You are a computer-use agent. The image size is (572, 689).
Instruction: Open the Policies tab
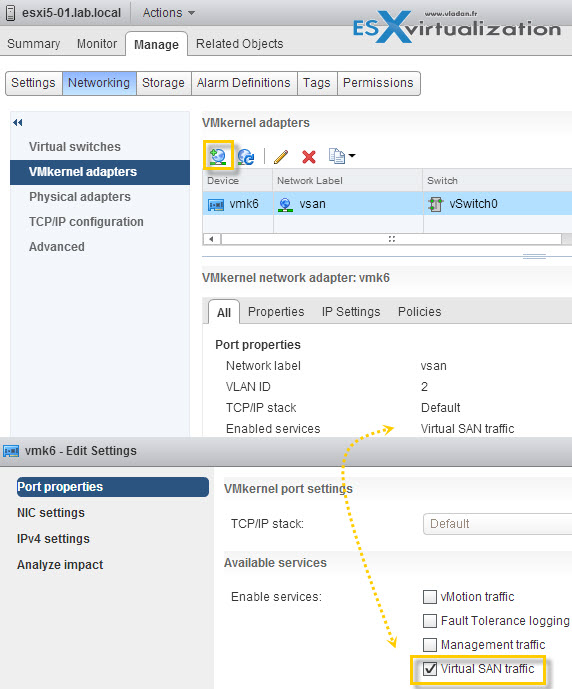(x=420, y=312)
